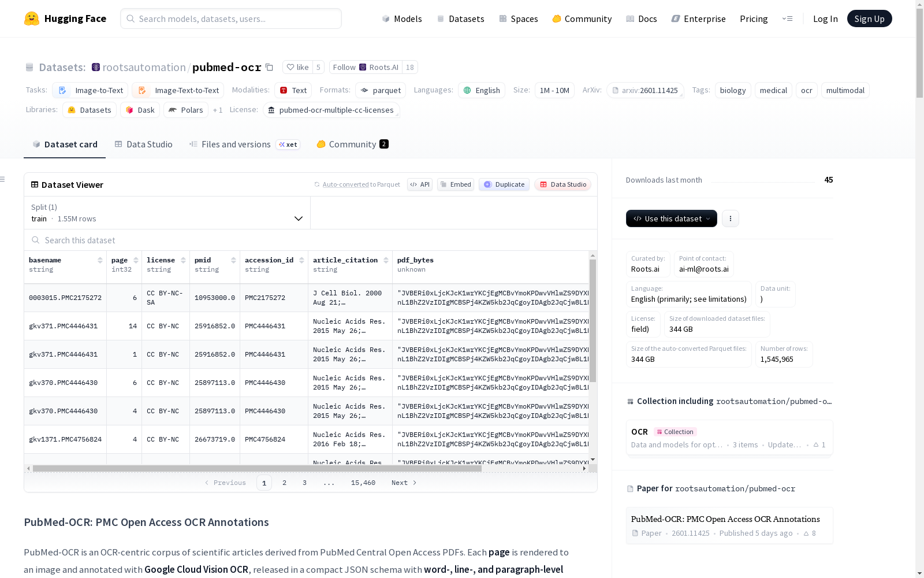Viewport: 924px width, 578px height.
Task: Click the left sidebar toggle icon
Action: tap(3, 179)
